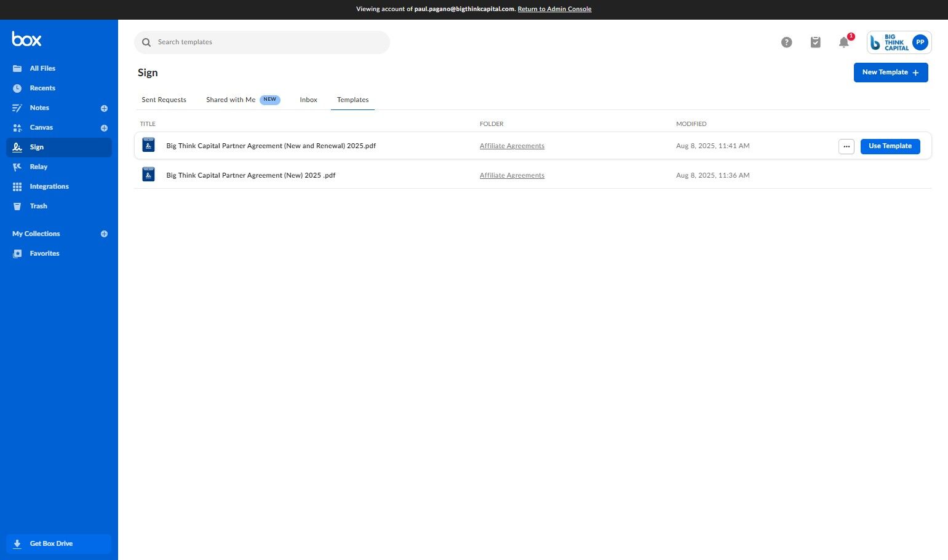Open notifications bell icon
This screenshot has height=560, width=948.
844,42
